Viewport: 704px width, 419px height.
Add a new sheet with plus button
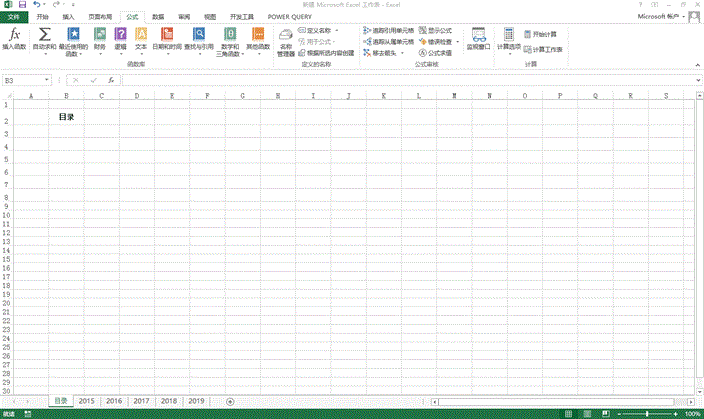[230, 400]
